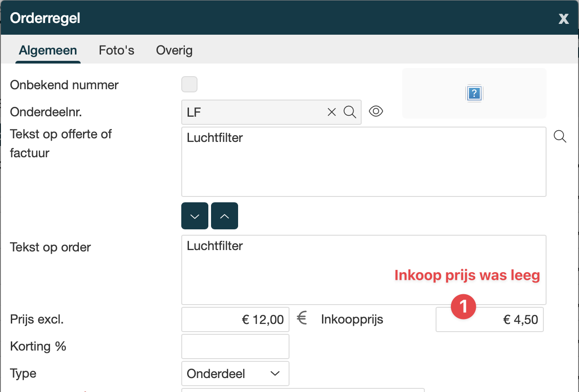Screen dimensions: 579x392
Task: Click the eye icon beside Onderdeelnr.
Action: coord(376,111)
